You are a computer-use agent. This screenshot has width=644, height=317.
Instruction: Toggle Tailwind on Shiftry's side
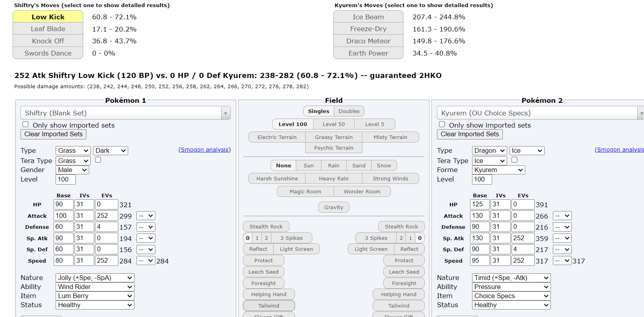point(269,306)
